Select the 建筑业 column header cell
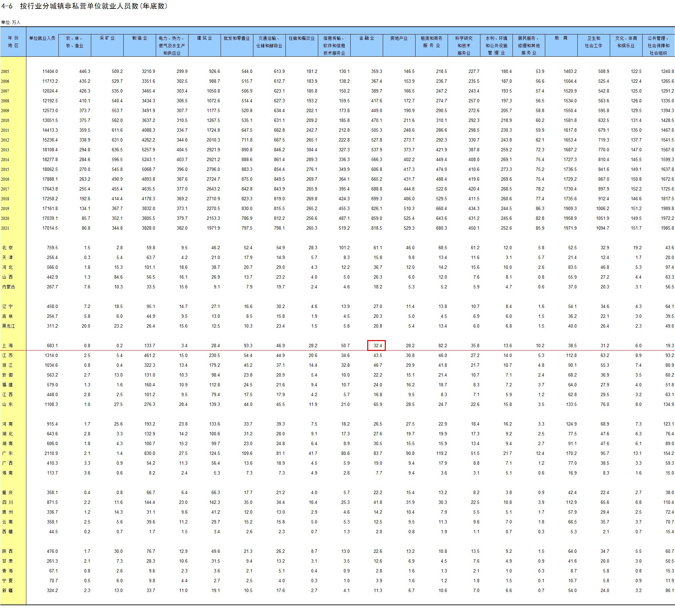675x616 pixels. [x=204, y=38]
